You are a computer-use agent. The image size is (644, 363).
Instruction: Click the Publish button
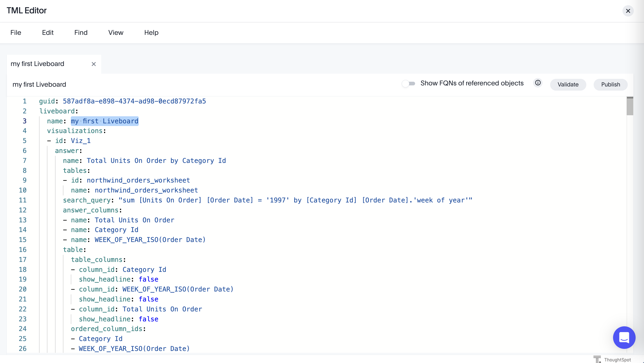click(x=610, y=85)
